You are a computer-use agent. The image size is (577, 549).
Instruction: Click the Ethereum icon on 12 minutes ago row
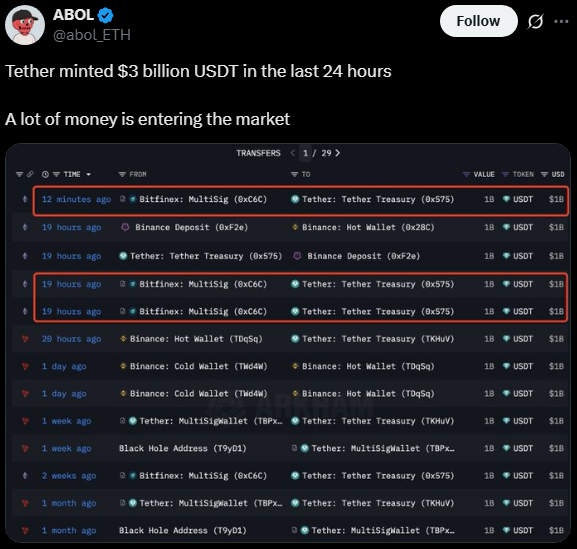coord(25,199)
